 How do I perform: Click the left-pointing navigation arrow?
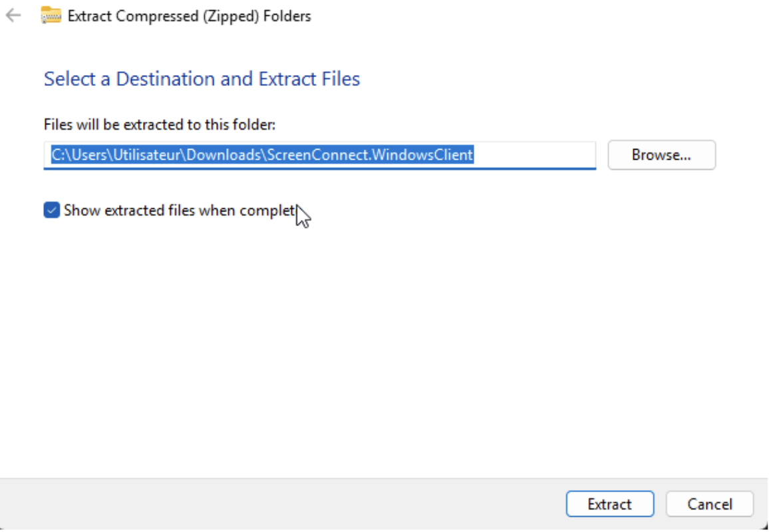[13, 15]
